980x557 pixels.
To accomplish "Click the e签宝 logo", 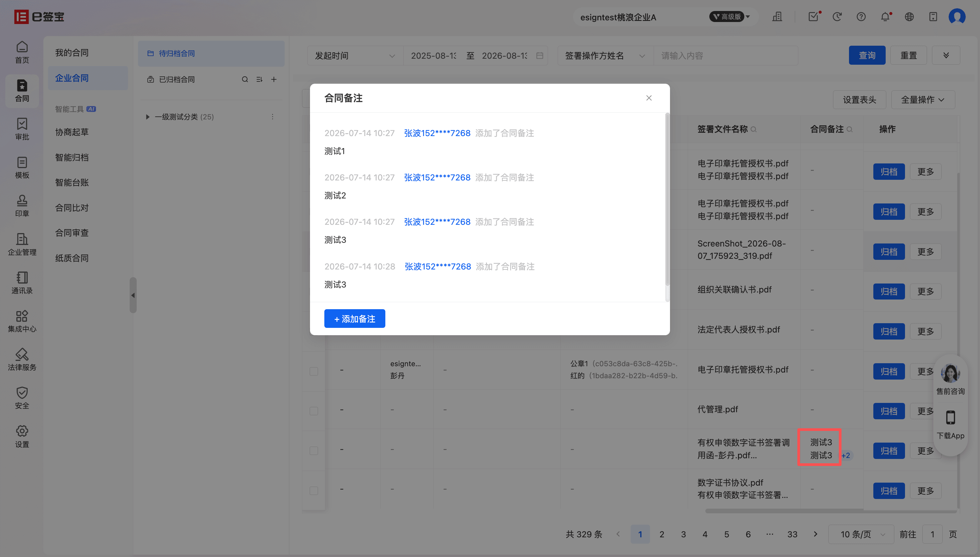I will point(39,16).
